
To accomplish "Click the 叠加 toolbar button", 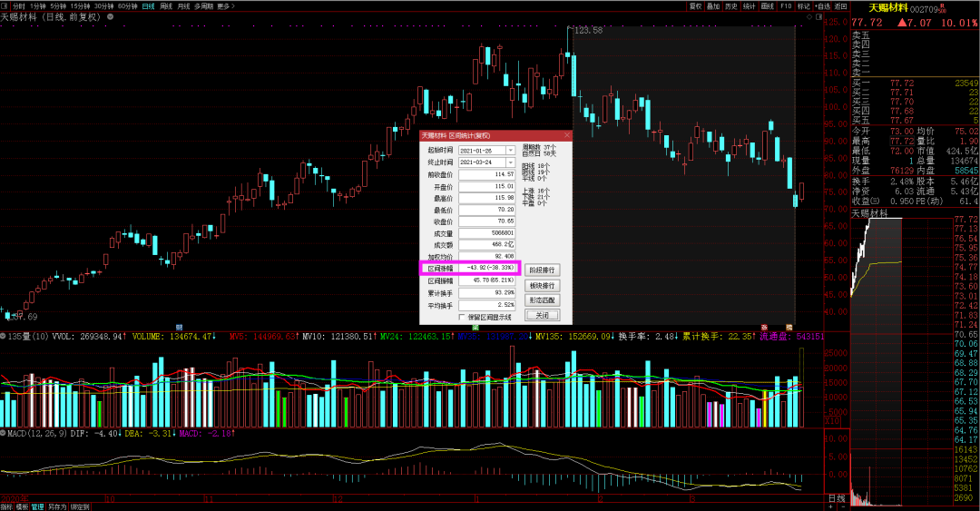I will (713, 6).
